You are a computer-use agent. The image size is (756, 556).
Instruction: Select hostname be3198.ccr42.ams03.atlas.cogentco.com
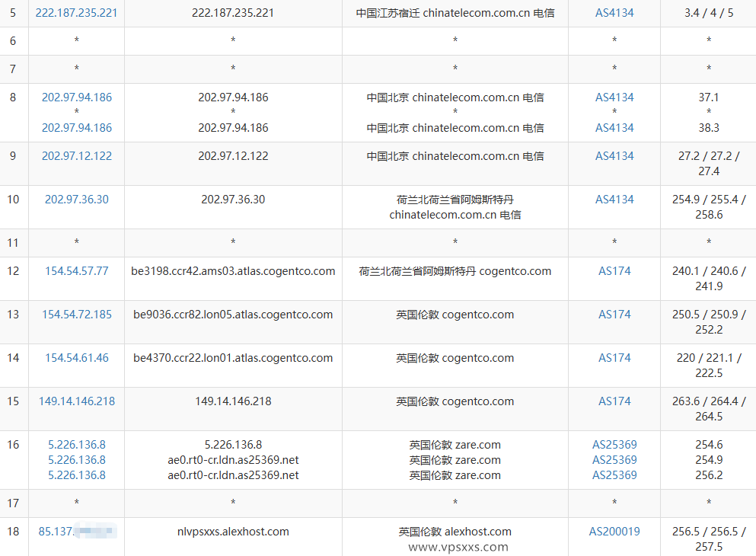point(233,271)
